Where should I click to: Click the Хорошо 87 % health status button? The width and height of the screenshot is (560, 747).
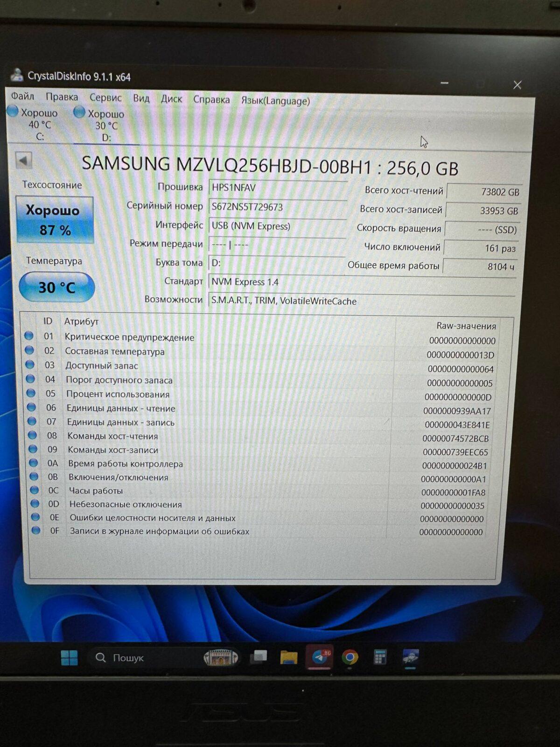tap(55, 219)
